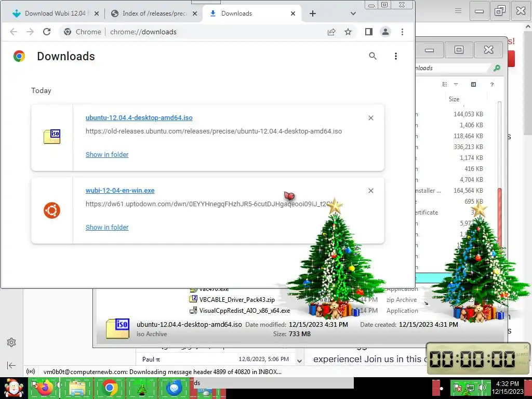Change Explorer view icons button
Image resolution: width=532 pixels, height=399 pixels.
445,85
